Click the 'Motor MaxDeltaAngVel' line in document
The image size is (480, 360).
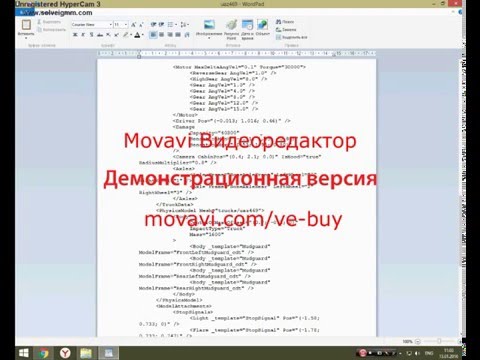click(x=239, y=67)
